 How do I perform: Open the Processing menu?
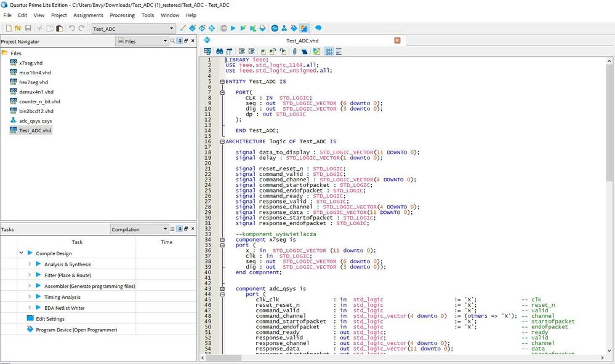tap(122, 15)
